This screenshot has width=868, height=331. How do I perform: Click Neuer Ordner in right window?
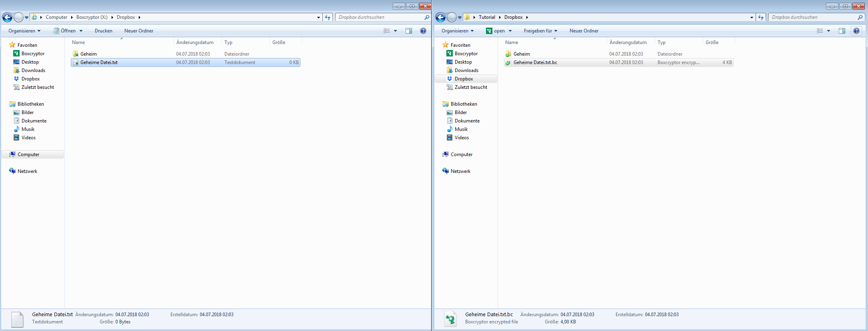click(x=584, y=31)
